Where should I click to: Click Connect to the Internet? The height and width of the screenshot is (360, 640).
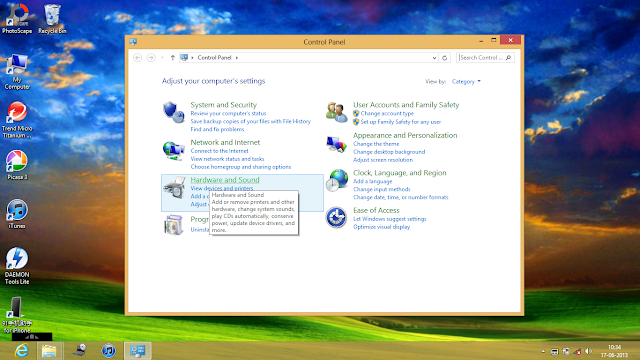click(x=219, y=151)
